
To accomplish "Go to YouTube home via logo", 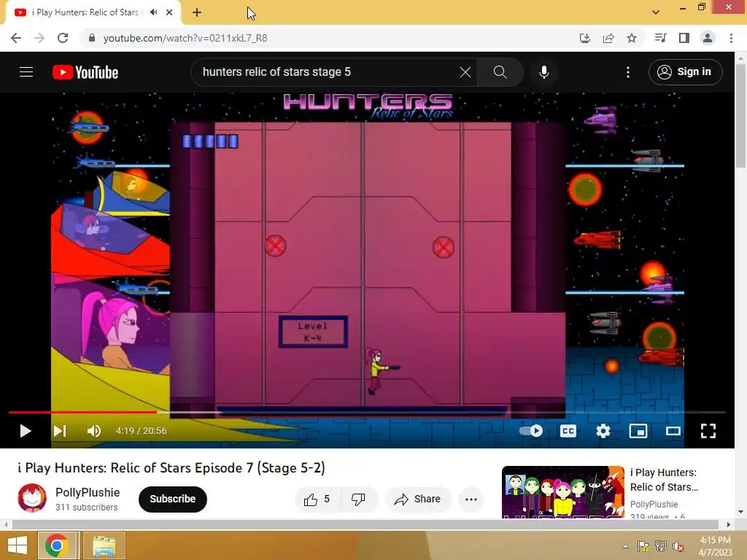I will 85,72.
